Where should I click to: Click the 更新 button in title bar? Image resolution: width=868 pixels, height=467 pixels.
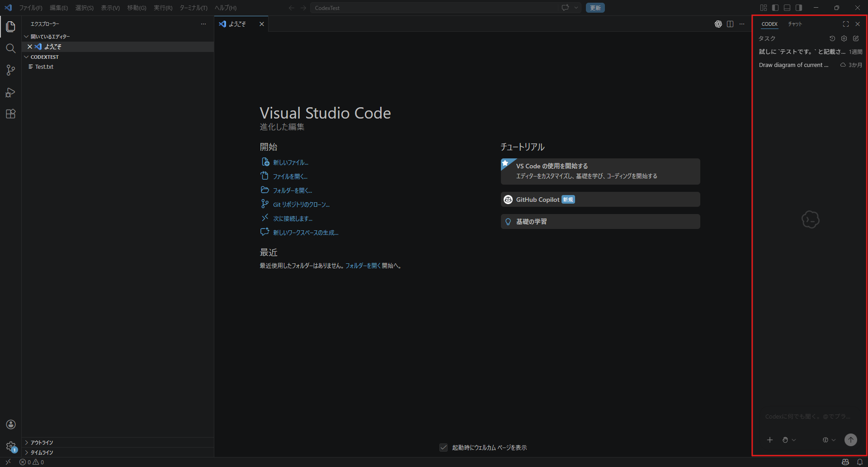595,8
